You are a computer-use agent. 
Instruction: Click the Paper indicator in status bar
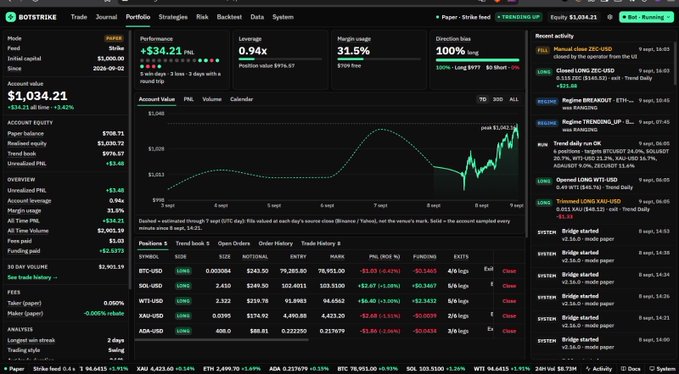pos(14,369)
